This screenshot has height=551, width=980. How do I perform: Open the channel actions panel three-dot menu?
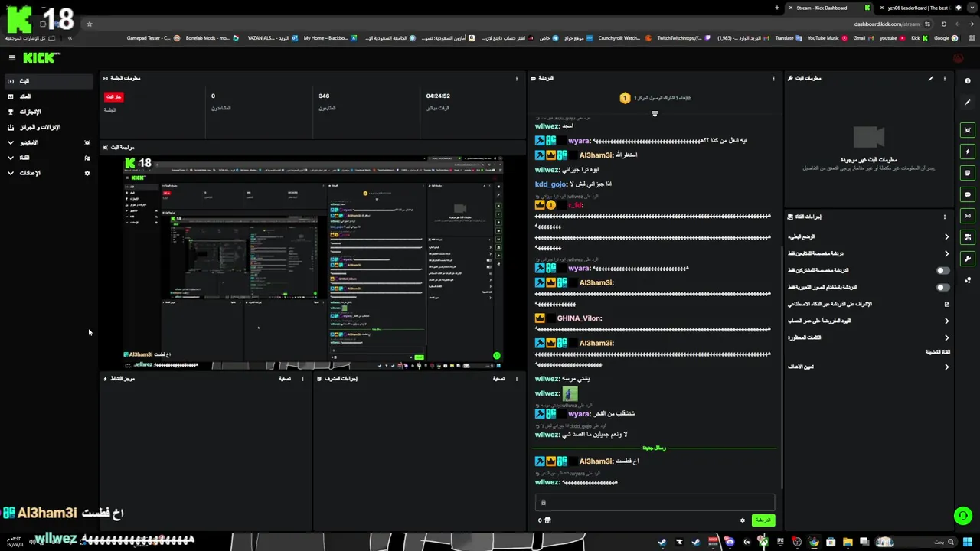tap(945, 217)
